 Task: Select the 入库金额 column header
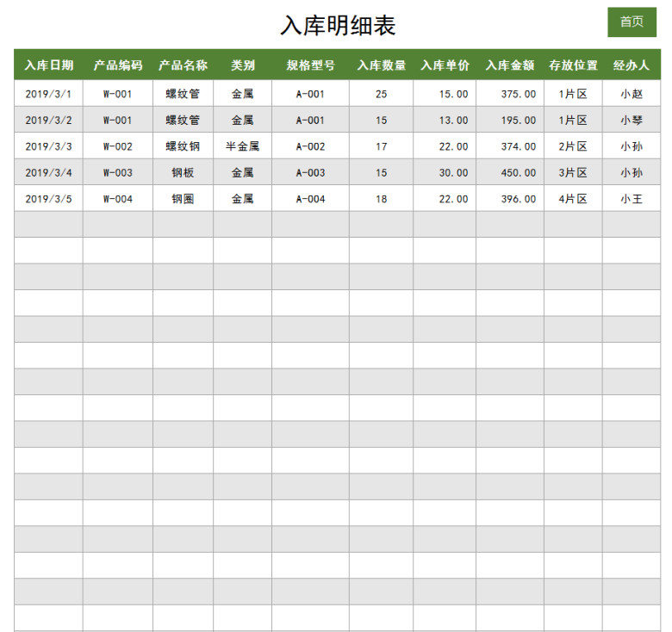[510, 65]
